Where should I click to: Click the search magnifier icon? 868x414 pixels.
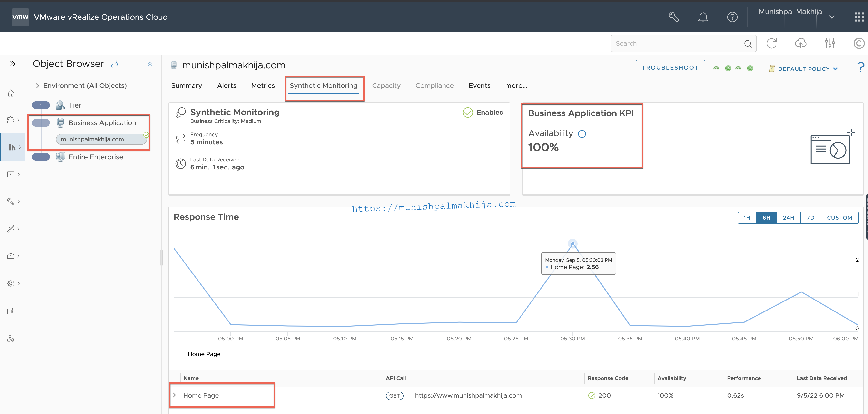pyautogui.click(x=748, y=44)
